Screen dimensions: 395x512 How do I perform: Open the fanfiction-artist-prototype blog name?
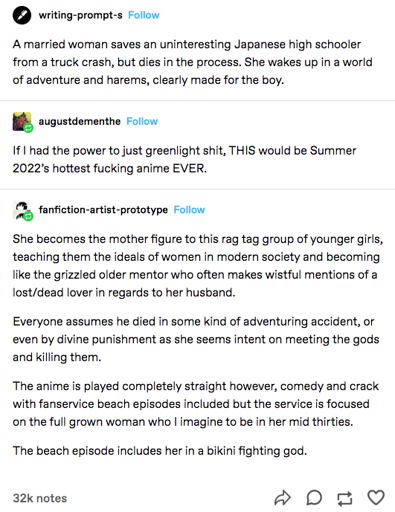(x=103, y=210)
